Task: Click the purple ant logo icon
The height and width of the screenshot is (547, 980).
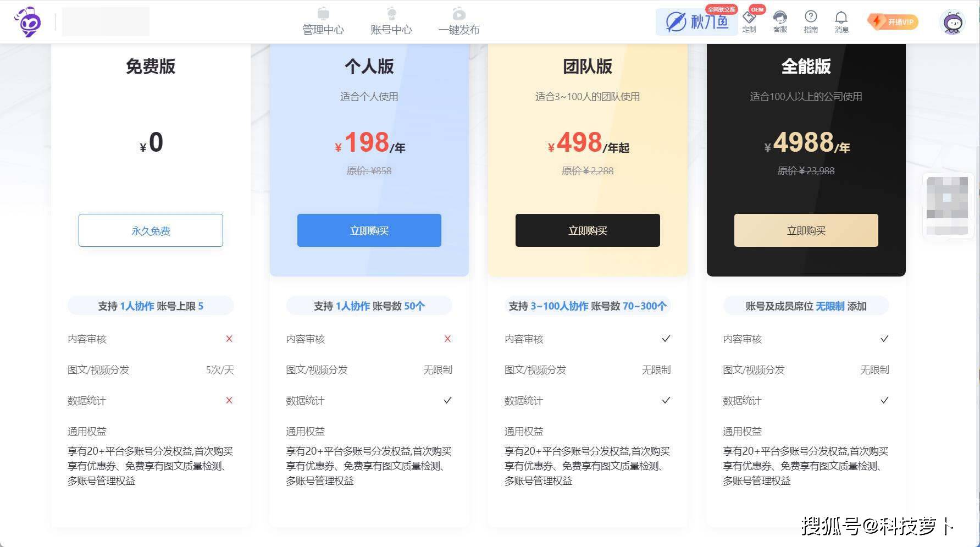Action: (27, 22)
